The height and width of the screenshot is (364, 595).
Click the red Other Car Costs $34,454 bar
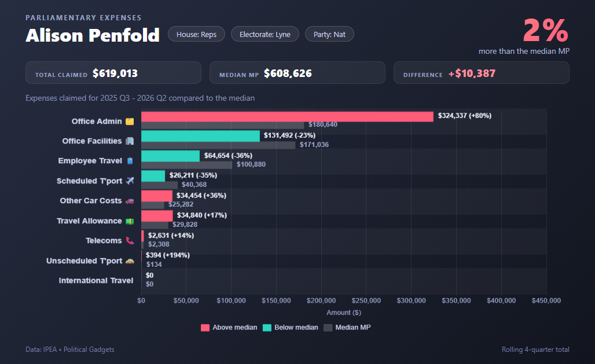[157, 196]
